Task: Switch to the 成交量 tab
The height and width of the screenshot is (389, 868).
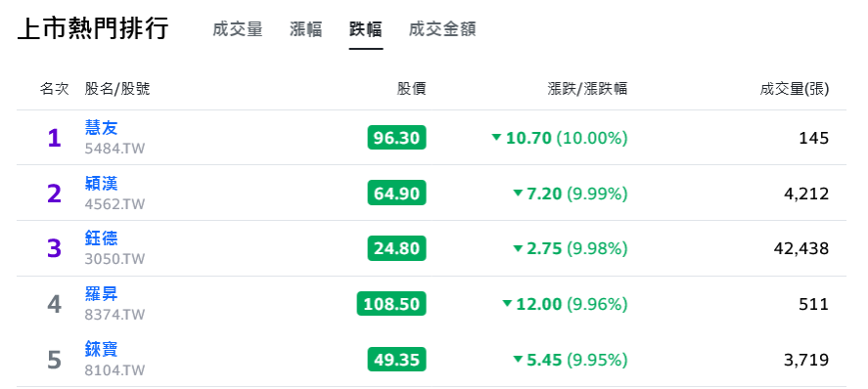Action: pos(238,29)
